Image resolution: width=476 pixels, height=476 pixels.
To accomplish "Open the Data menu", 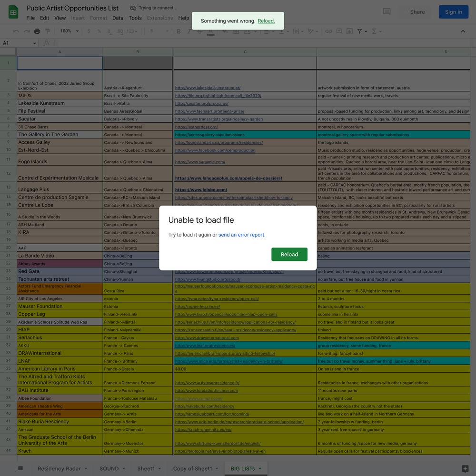I will click(118, 18).
